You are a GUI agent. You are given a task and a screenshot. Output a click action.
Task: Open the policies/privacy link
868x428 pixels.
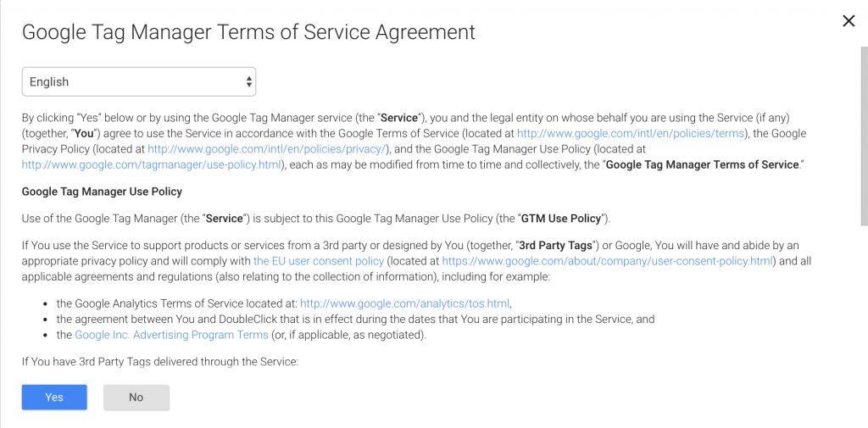coord(267,149)
